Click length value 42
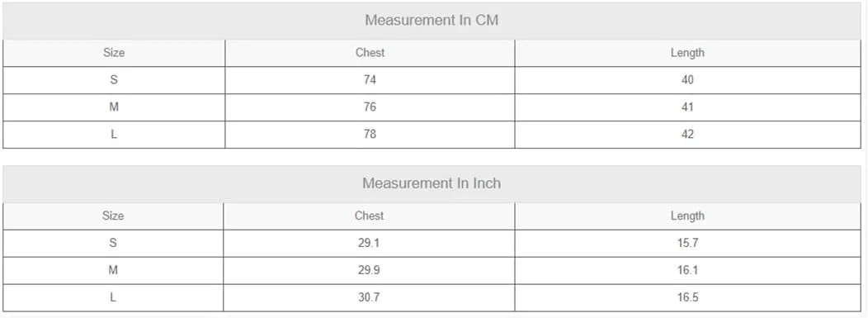 pyautogui.click(x=687, y=134)
